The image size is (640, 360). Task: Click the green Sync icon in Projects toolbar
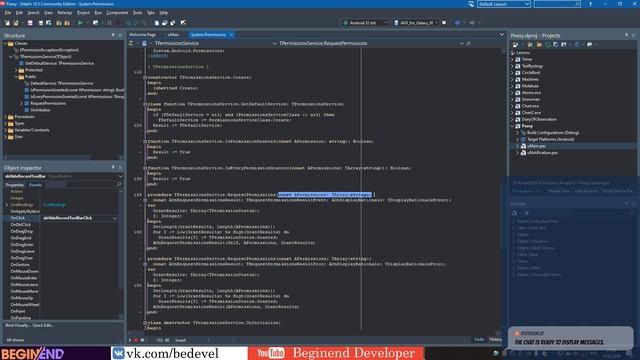coord(548,44)
